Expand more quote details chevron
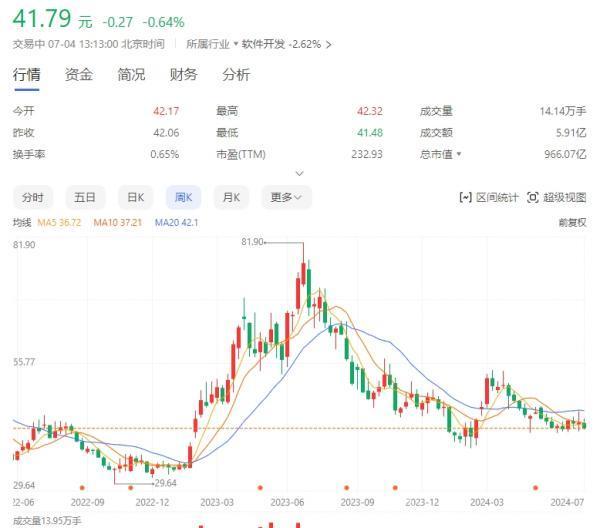 point(300,173)
